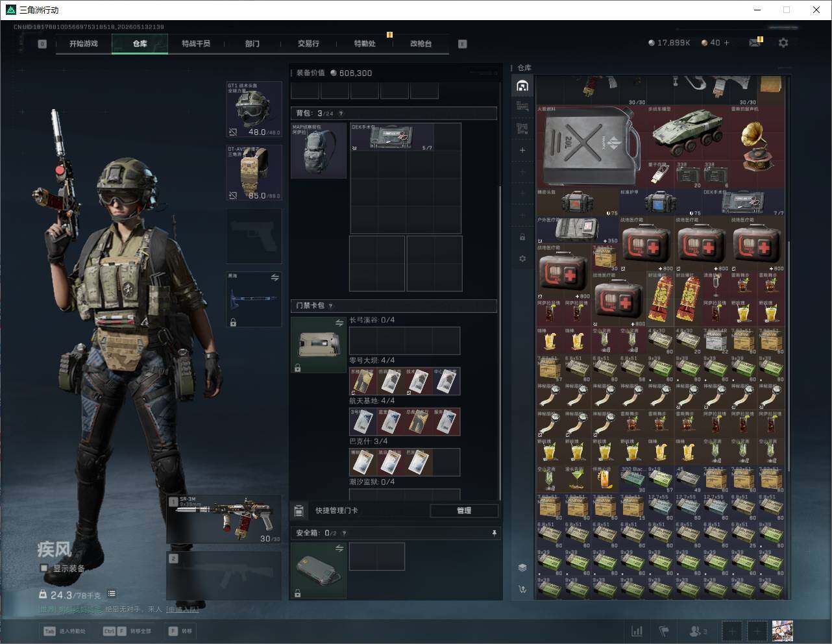Go to the 交易行 tab
The image size is (832, 644).
308,43
